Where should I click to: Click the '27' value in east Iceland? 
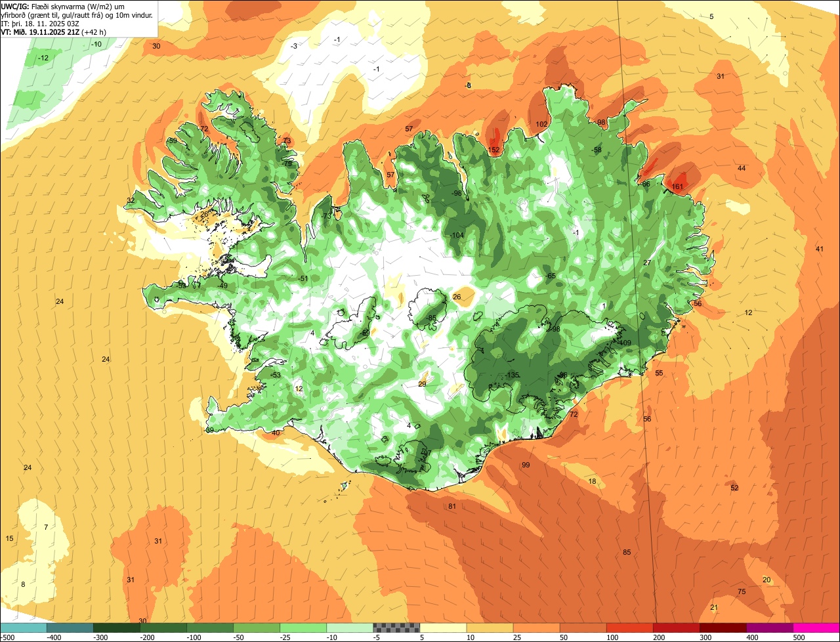(646, 263)
